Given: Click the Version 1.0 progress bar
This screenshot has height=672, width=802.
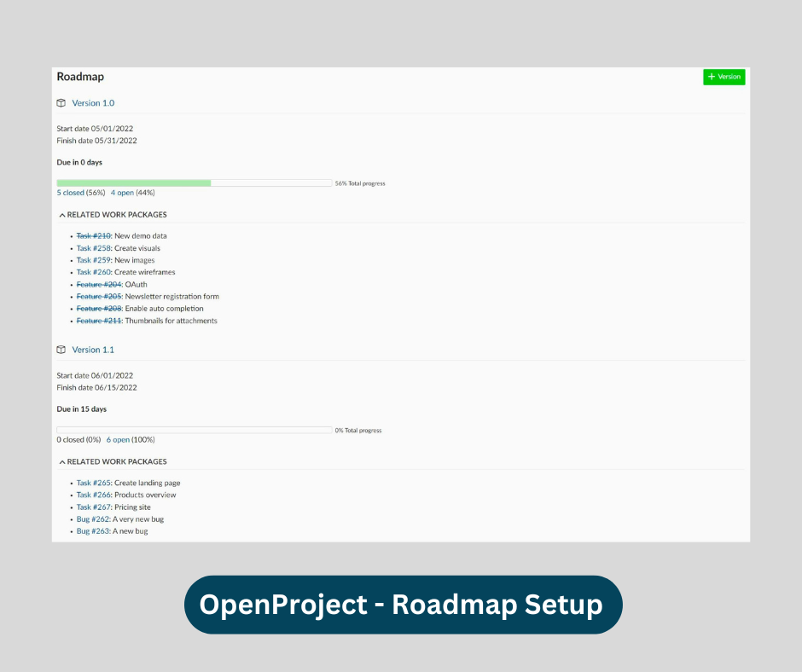Looking at the screenshot, I should tap(194, 182).
